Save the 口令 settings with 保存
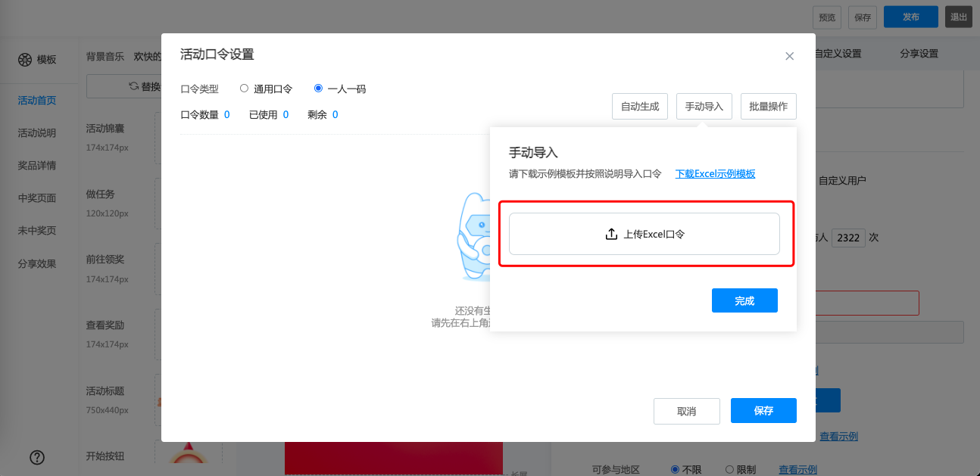This screenshot has width=980, height=476. [x=763, y=411]
